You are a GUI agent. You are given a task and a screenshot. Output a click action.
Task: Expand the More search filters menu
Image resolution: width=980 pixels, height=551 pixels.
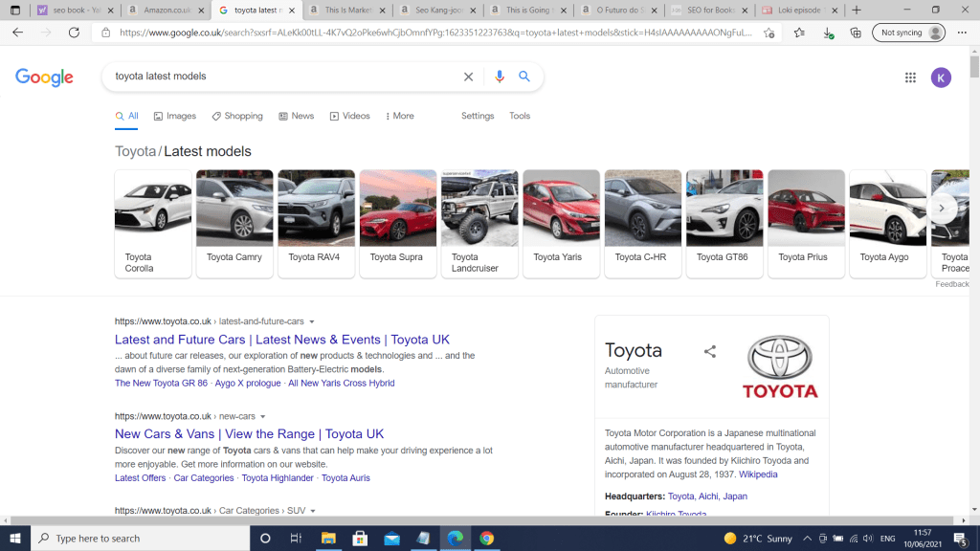(x=400, y=116)
